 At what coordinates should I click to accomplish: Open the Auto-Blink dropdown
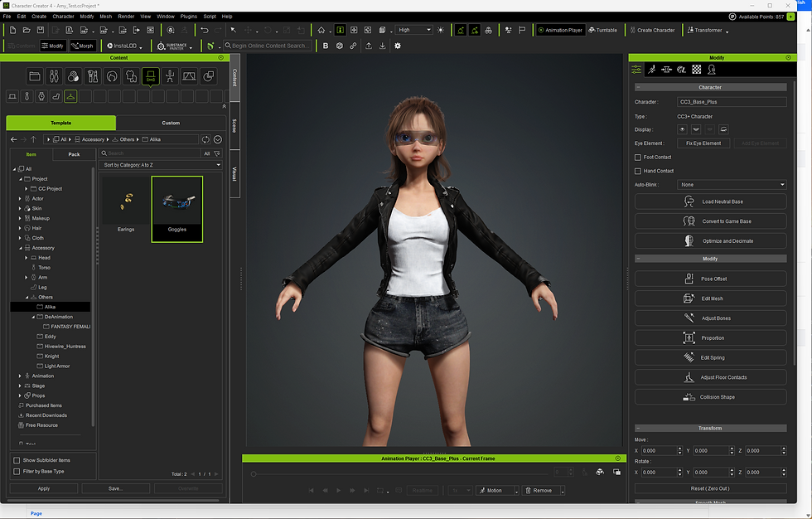732,184
